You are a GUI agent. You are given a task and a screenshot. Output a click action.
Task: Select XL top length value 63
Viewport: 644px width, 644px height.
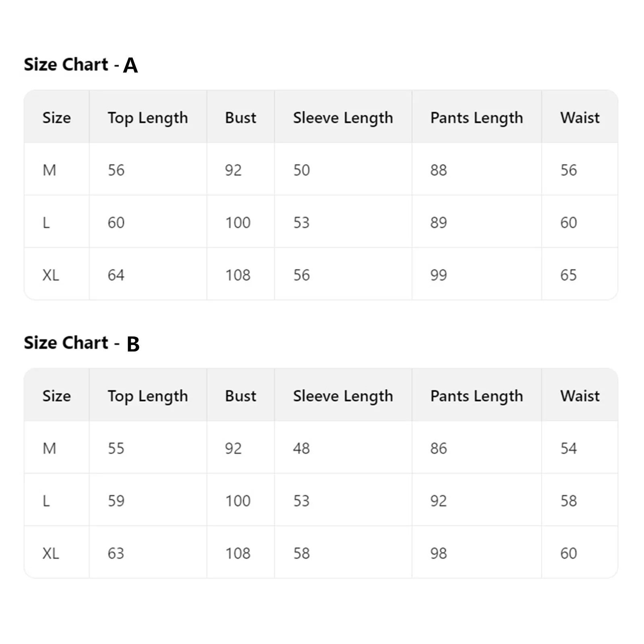116,553
